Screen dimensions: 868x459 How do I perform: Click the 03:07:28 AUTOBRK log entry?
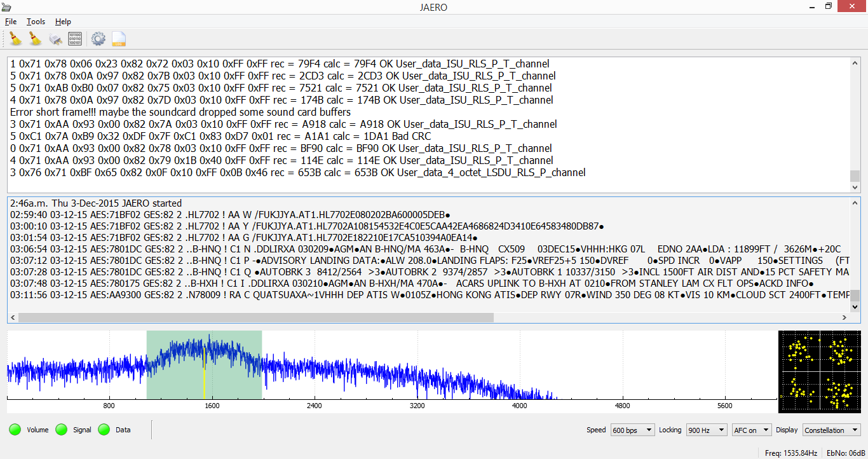(430, 271)
